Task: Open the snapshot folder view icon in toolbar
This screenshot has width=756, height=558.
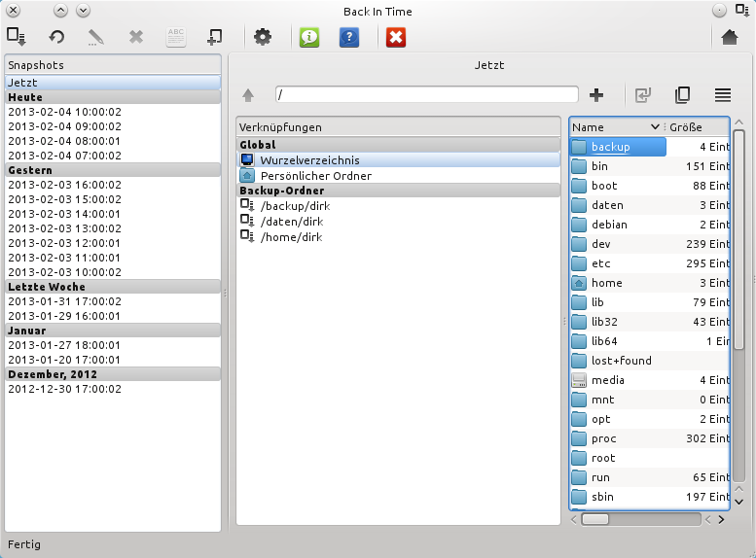Action: point(214,37)
